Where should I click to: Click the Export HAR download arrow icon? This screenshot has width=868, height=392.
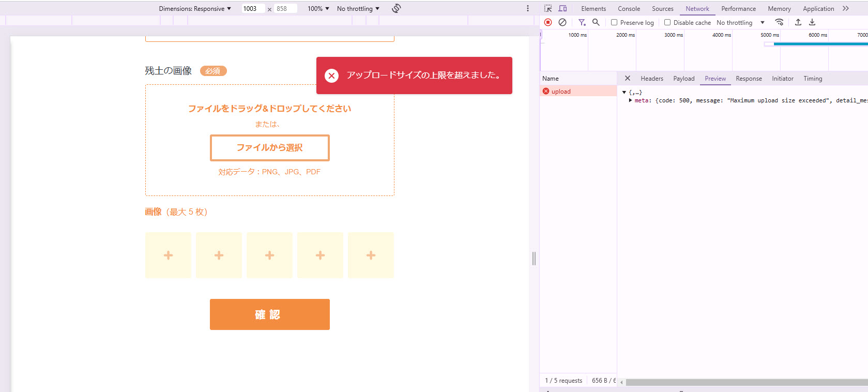(x=812, y=22)
